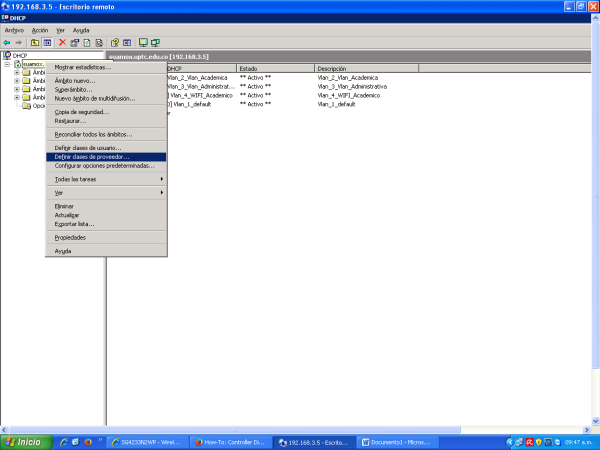Click the Inicio start button

coord(26,442)
